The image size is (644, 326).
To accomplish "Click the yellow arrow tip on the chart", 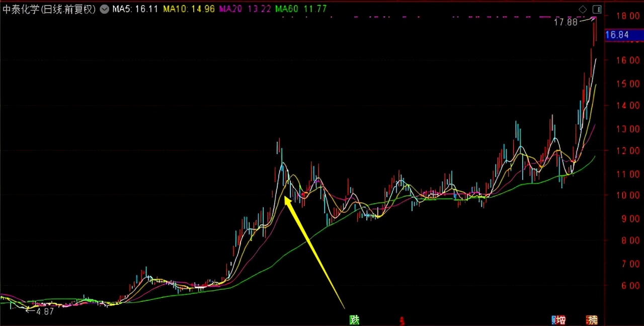I will (286, 198).
